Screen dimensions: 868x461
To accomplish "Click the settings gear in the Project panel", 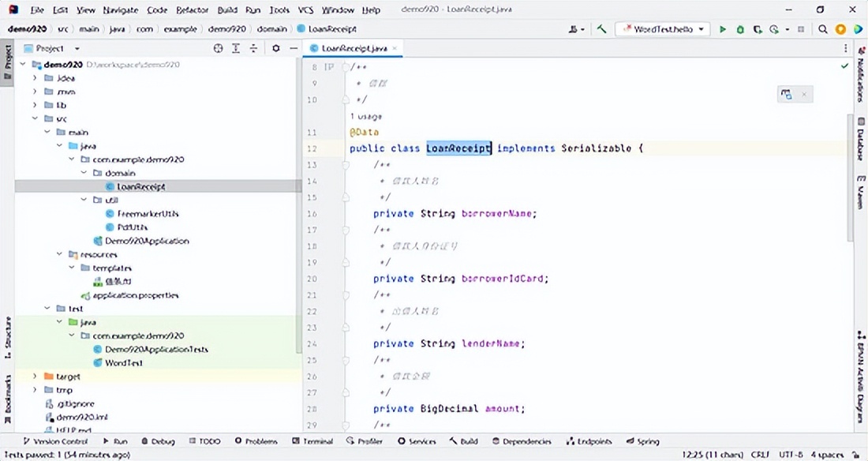I will click(x=275, y=47).
